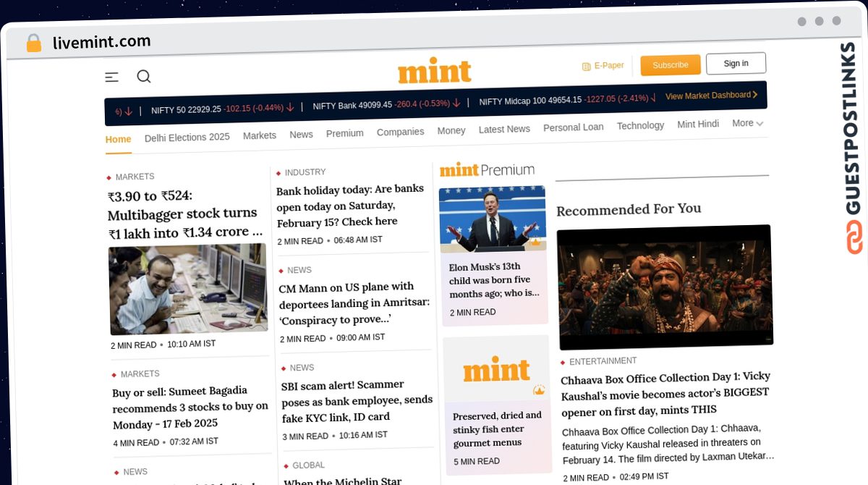
Task: Go to News tab
Action: [301, 135]
